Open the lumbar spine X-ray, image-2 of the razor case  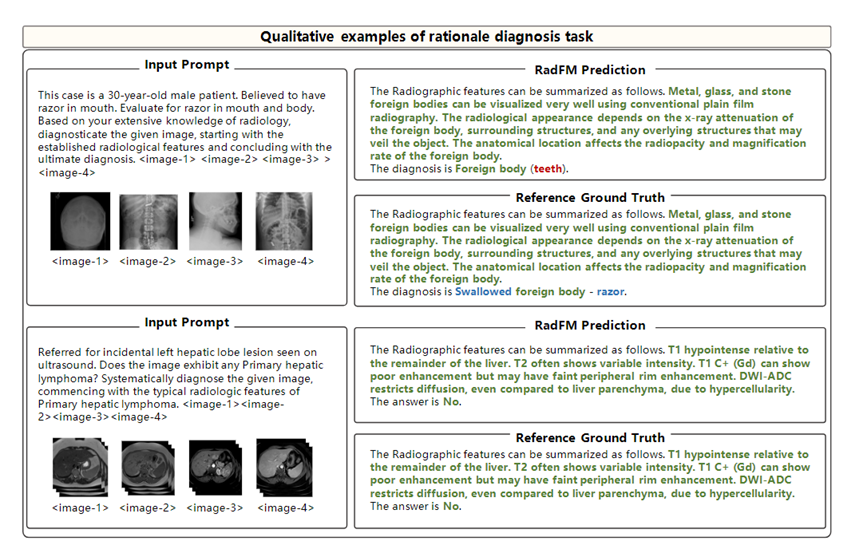pyautogui.click(x=149, y=221)
